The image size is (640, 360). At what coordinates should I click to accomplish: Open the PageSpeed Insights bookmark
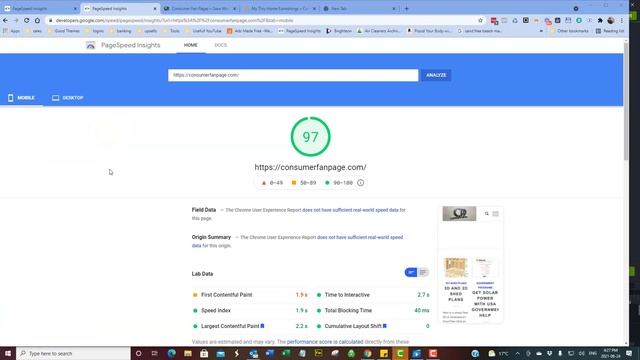[x=300, y=31]
